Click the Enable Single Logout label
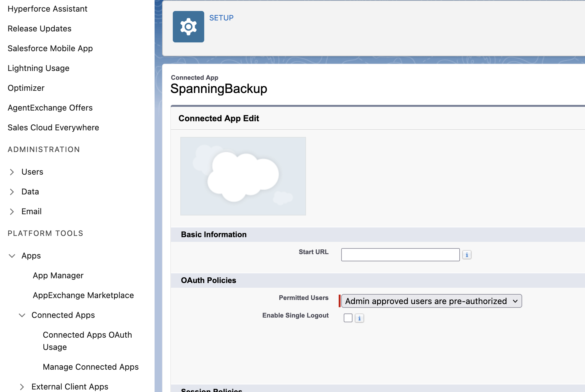The height and width of the screenshot is (392, 585). point(295,315)
